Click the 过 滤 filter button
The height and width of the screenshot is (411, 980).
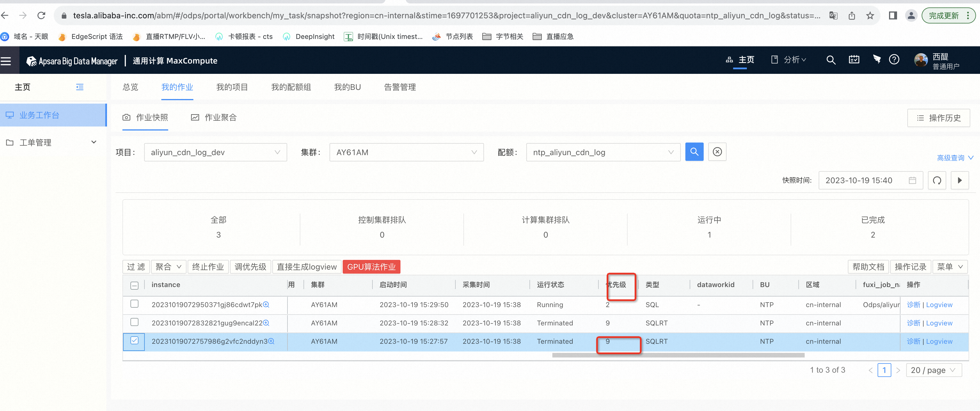(x=136, y=267)
